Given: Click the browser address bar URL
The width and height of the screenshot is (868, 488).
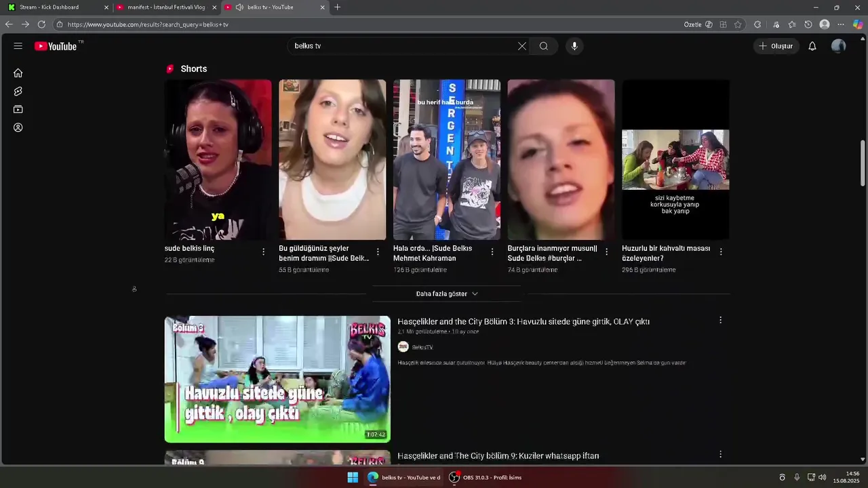Looking at the screenshot, I should [148, 24].
